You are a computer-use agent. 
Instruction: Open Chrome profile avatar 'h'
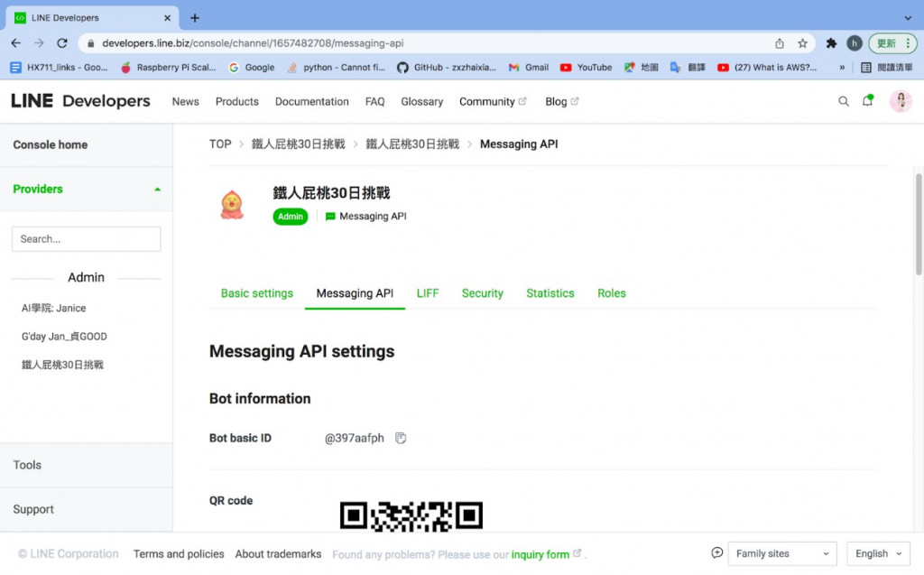tap(855, 43)
